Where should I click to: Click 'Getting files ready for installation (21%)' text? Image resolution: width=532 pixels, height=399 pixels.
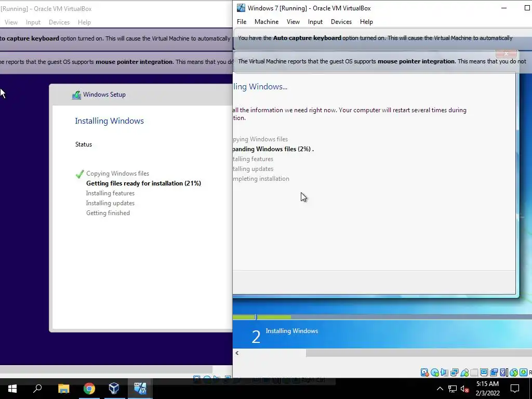point(143,183)
